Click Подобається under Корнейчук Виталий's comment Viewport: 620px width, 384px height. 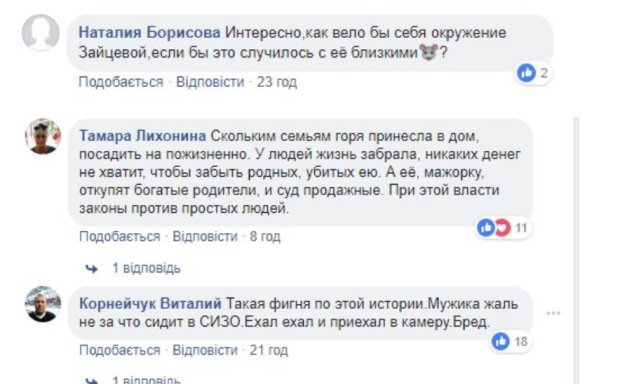coord(119,350)
